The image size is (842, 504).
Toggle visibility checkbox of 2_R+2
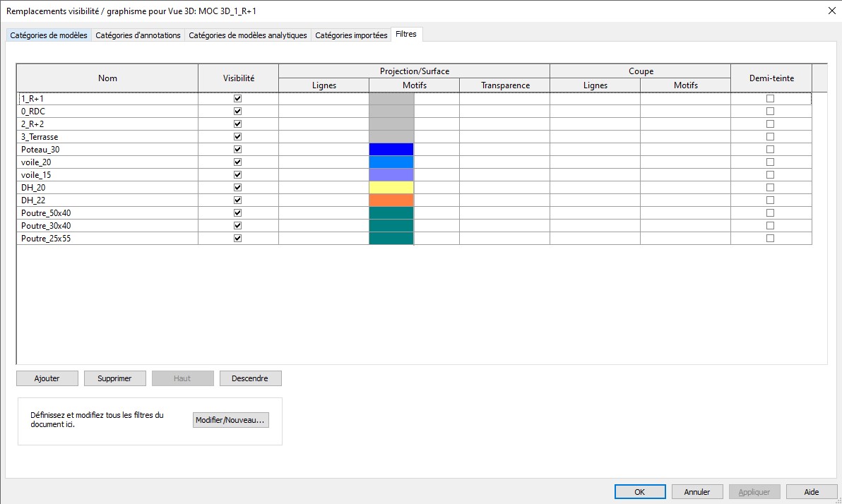(x=238, y=124)
